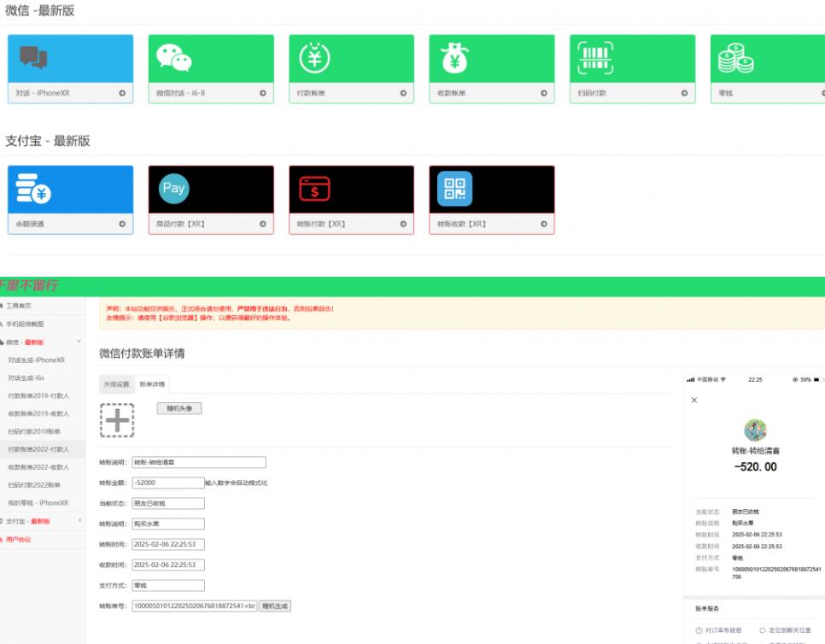The image size is (825, 644).
Task: Click the 转账时间 date-time input field
Action: coord(168,544)
